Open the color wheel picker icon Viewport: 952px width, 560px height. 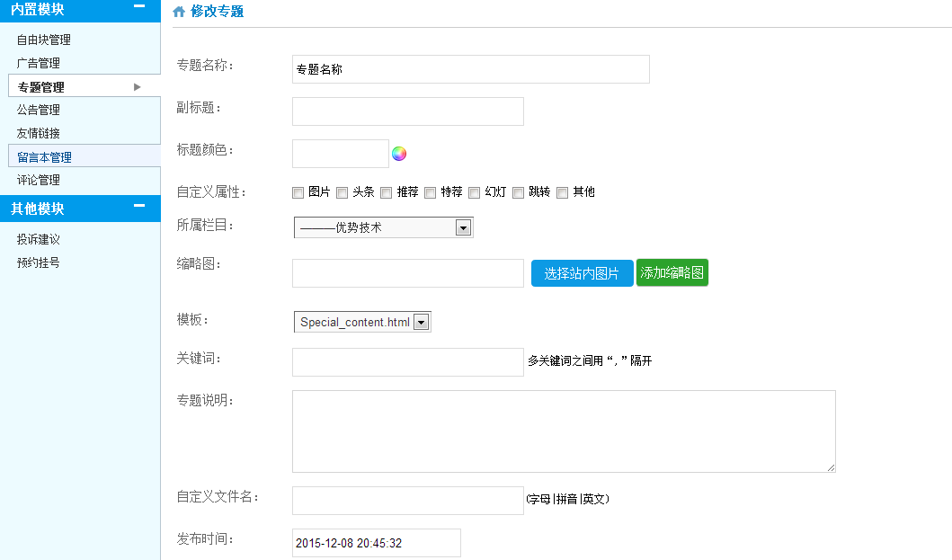click(x=399, y=154)
